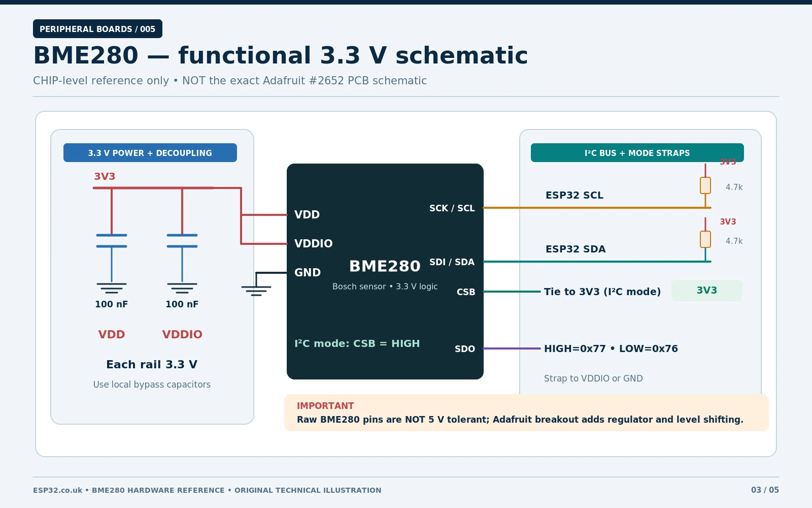Click the 100 nF value under the VDD capacitor
This screenshot has width=812, height=508.
click(112, 304)
